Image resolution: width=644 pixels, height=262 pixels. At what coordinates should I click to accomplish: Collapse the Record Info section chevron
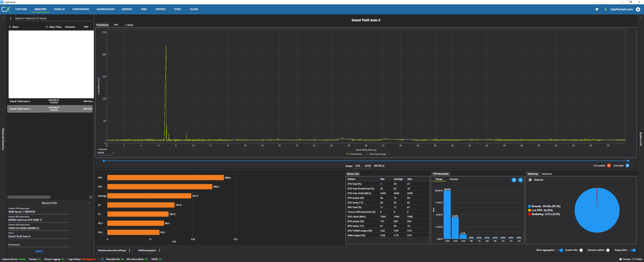[89, 203]
